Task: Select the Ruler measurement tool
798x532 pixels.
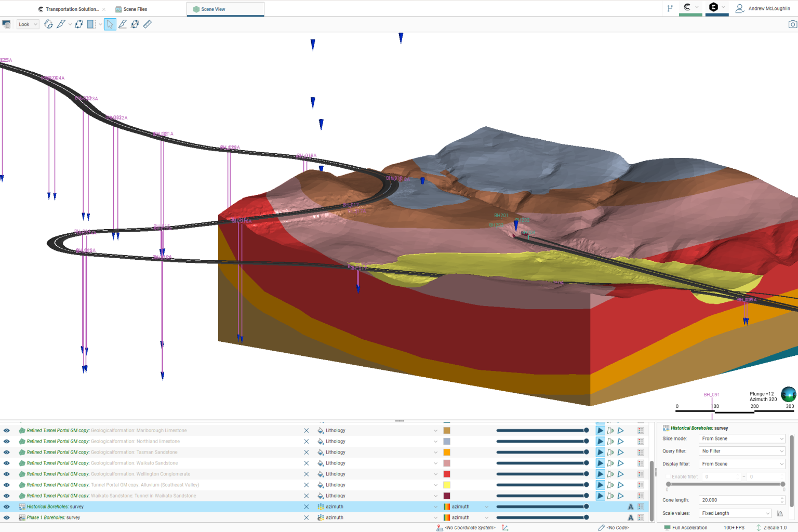Action: pos(147,24)
